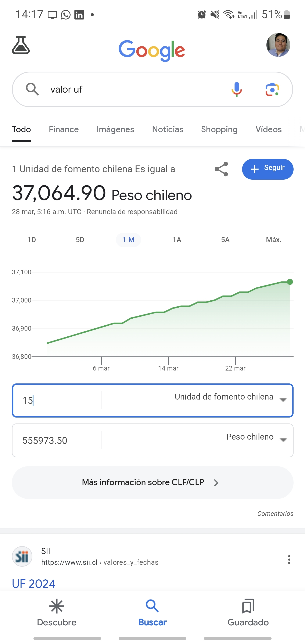The height and width of the screenshot is (644, 305).
Task: Tap the voice search microphone icon
Action: (x=237, y=89)
